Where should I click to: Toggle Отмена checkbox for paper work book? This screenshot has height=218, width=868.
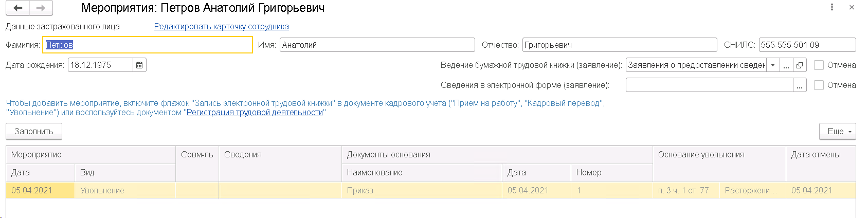coord(819,65)
